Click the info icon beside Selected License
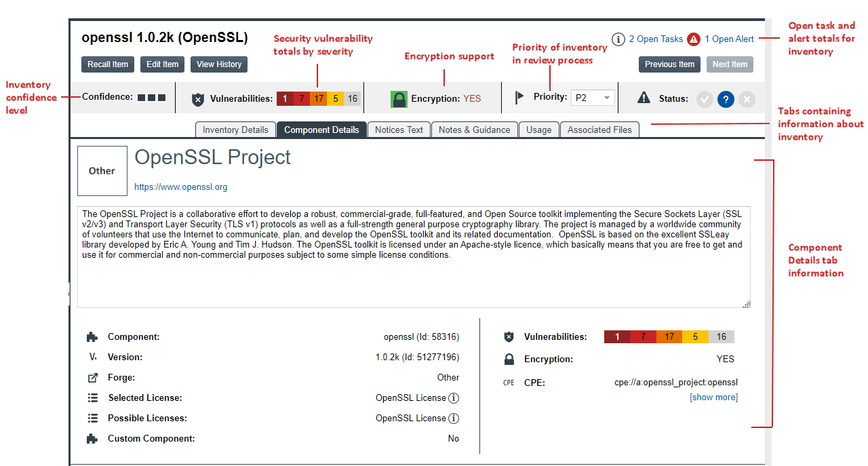868x466 pixels. (454, 398)
